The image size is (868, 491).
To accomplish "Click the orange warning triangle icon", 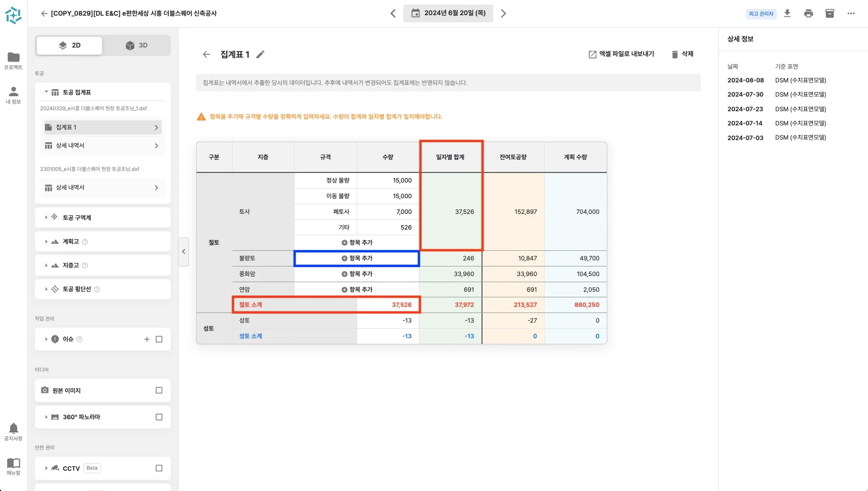I will point(201,117).
